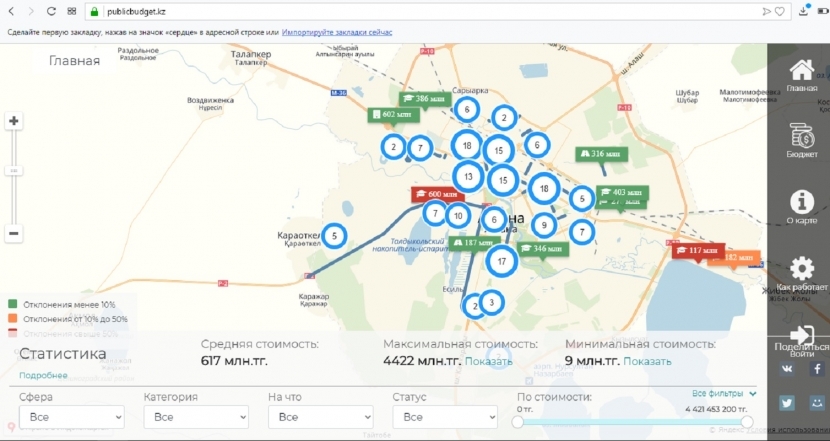
Task: Open the Категория dropdown
Action: click(x=196, y=417)
